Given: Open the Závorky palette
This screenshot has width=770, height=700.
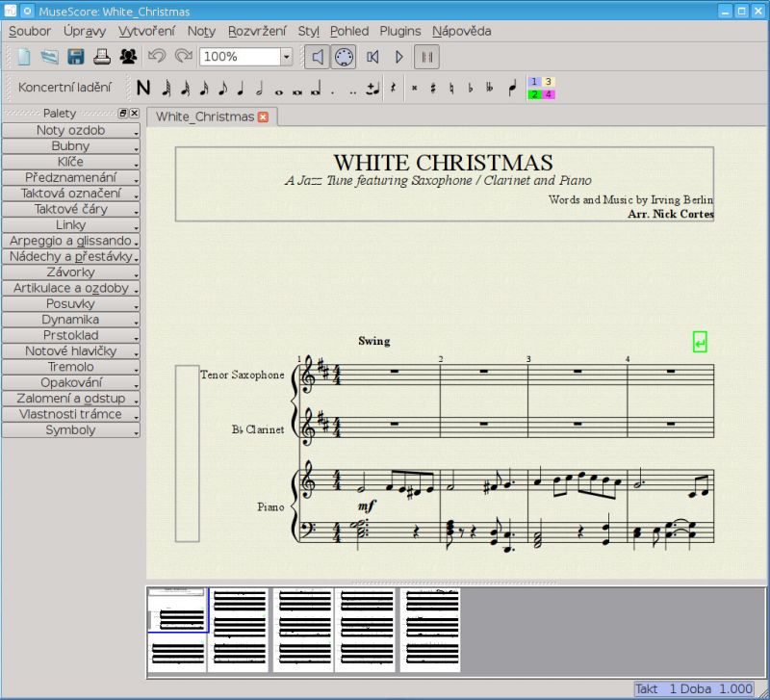Looking at the screenshot, I should click(x=70, y=272).
